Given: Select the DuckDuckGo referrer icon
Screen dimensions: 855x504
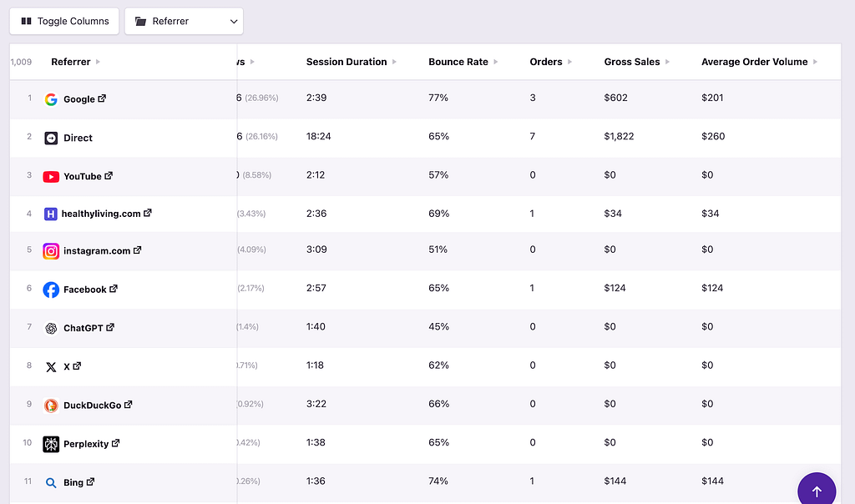Looking at the screenshot, I should coord(52,405).
